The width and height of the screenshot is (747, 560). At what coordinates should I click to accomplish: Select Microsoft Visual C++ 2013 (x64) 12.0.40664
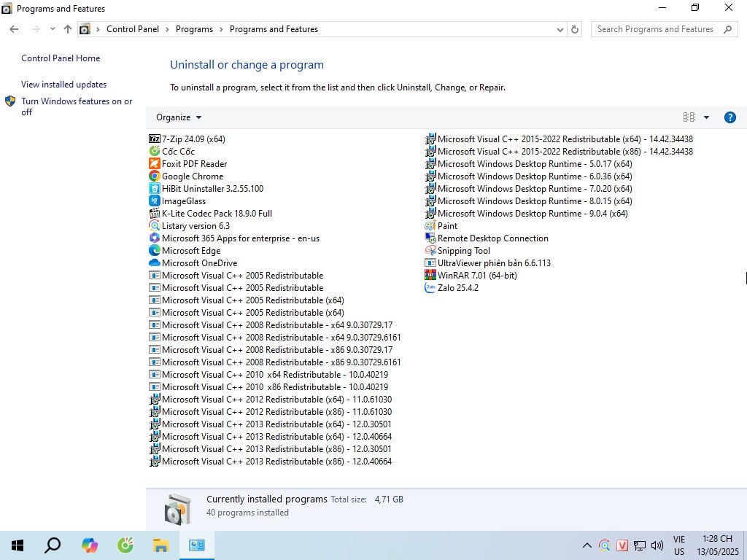(271, 437)
